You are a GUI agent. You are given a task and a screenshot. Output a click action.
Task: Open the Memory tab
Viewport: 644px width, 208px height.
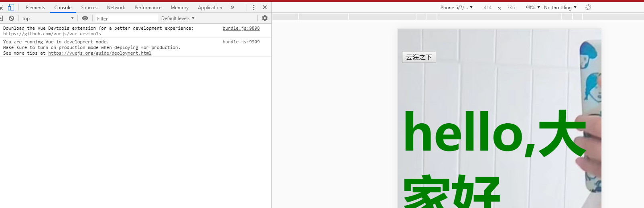(179, 7)
